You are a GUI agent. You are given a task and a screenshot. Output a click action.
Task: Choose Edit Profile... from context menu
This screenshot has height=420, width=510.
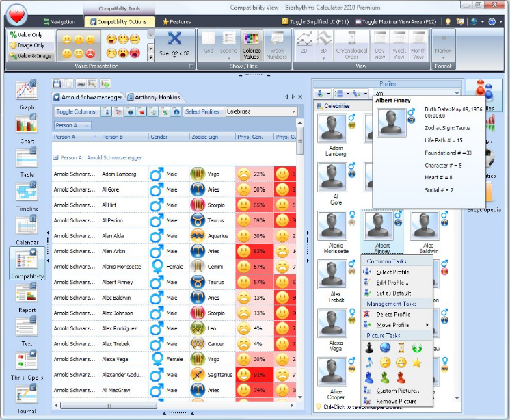[397, 283]
